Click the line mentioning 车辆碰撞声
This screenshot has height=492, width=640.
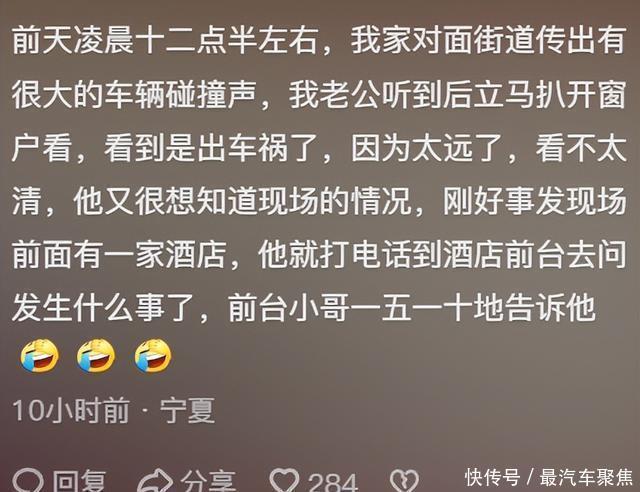tap(319, 94)
